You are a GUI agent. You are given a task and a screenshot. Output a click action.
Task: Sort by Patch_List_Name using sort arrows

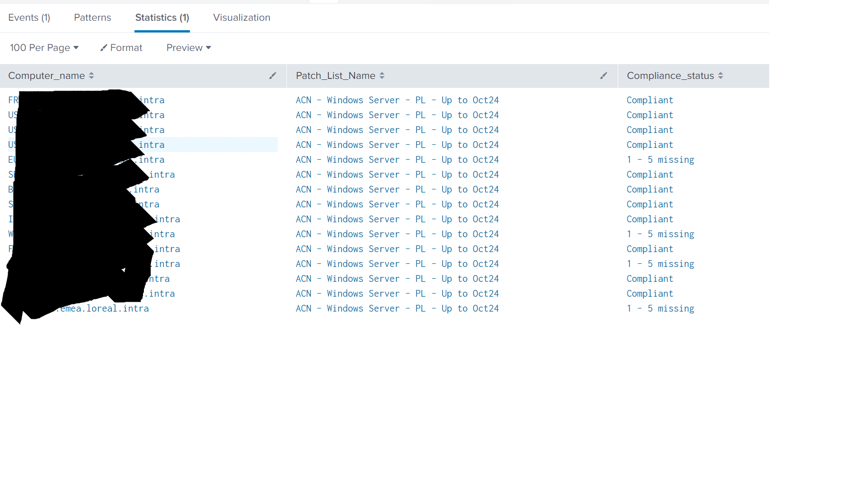(x=382, y=76)
